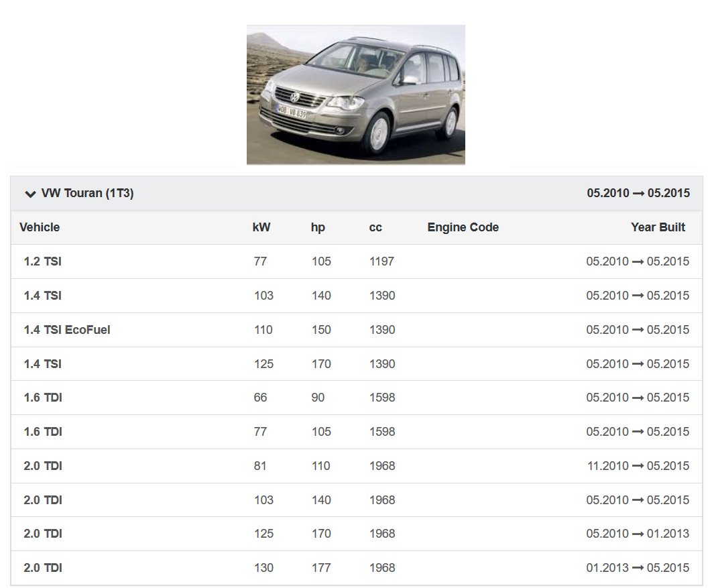Screen dimensions: 714x588
Task: Open the 1.6 TDI 66 kW row
Action: tap(43, 398)
